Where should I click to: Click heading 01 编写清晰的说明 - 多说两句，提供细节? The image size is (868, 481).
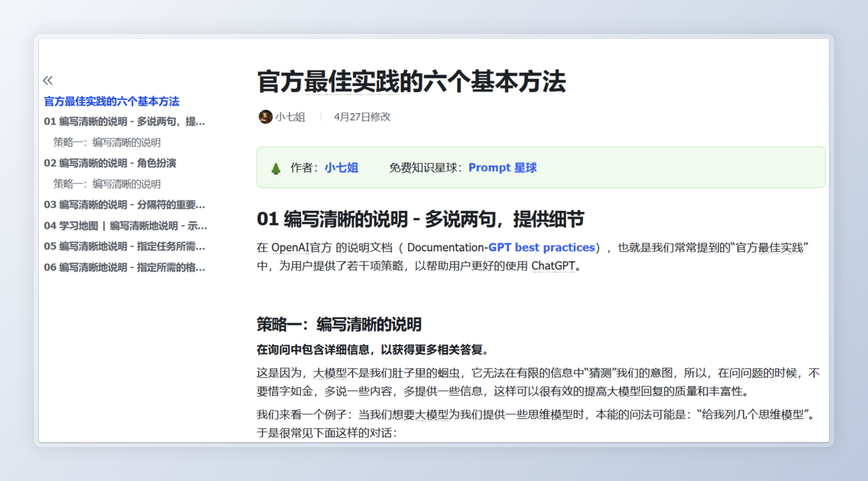click(x=420, y=219)
